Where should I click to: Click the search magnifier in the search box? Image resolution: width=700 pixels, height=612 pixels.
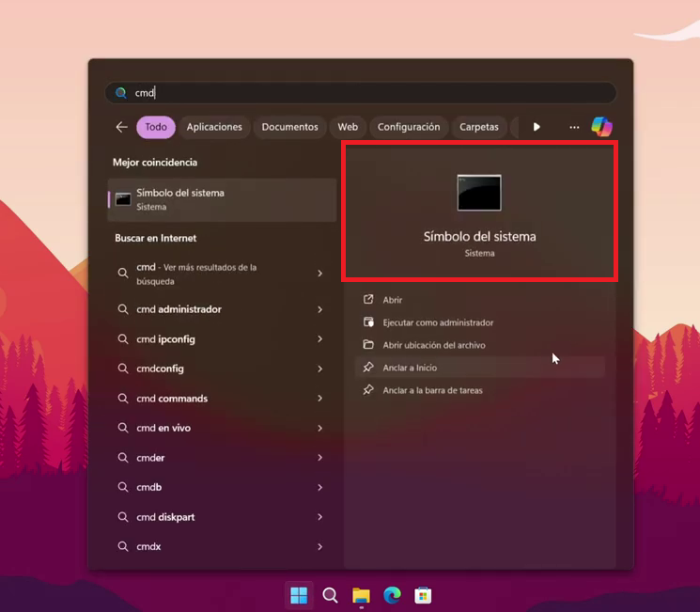coord(120,93)
